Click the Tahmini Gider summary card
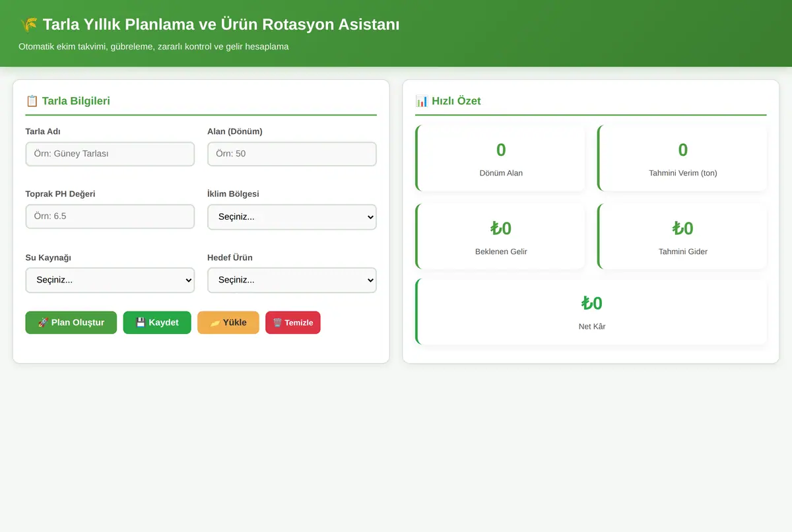792x532 pixels. (x=682, y=236)
